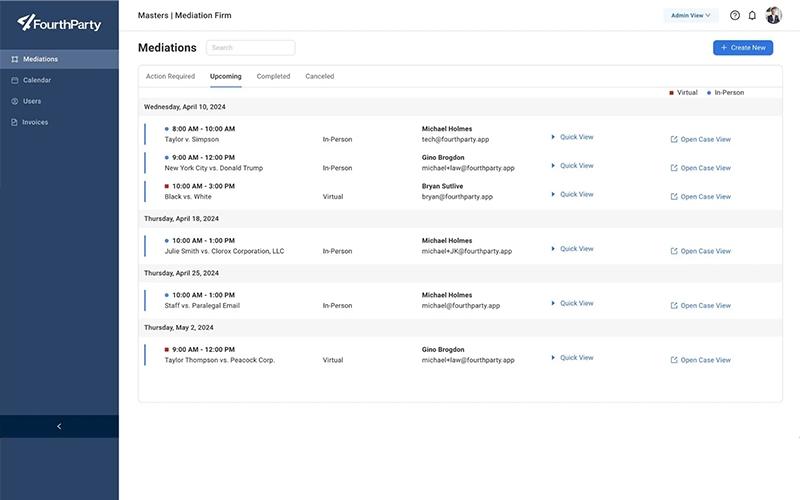The height and width of the screenshot is (500, 800).
Task: Expand Quick View for Staff vs. Paralegal Email
Action: (x=572, y=304)
